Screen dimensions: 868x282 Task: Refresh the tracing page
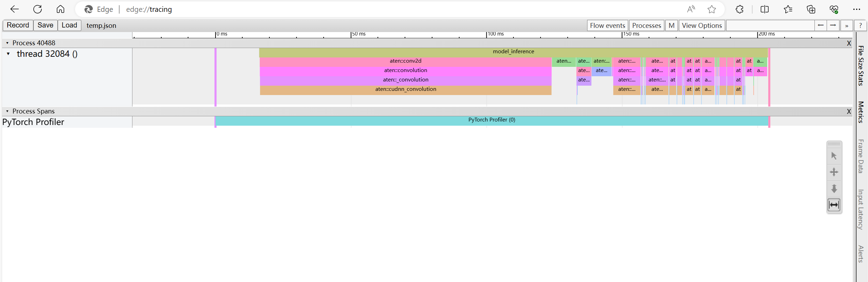pyautogui.click(x=38, y=9)
